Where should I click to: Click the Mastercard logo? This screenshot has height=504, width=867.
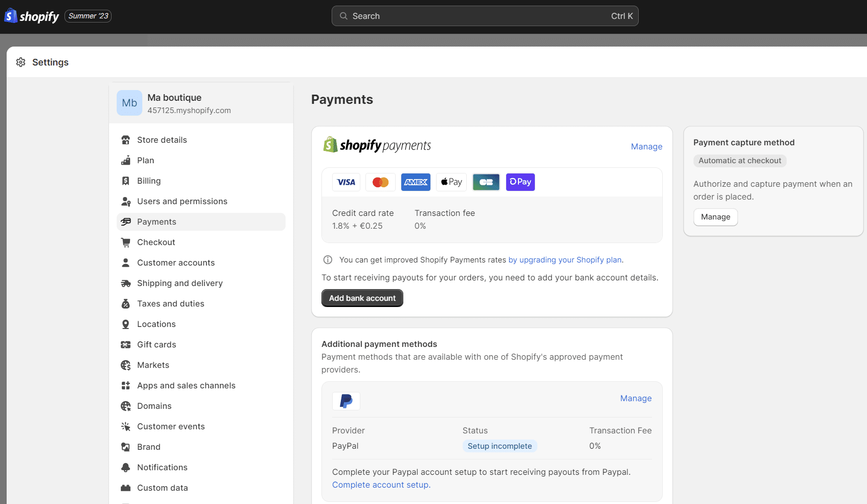380,182
